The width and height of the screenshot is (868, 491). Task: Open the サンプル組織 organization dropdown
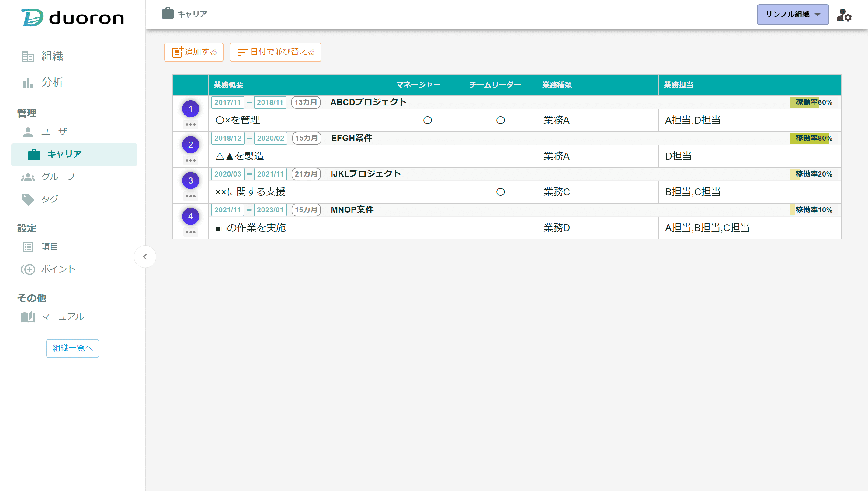[x=793, y=15]
